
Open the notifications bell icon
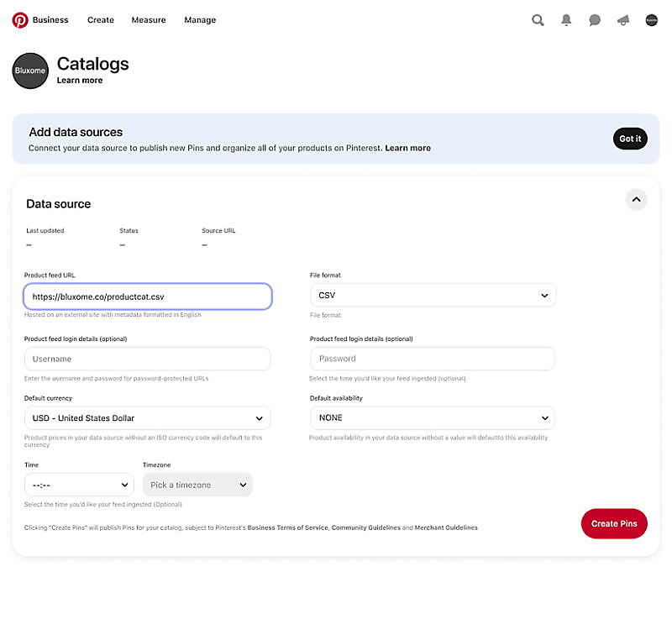click(567, 20)
